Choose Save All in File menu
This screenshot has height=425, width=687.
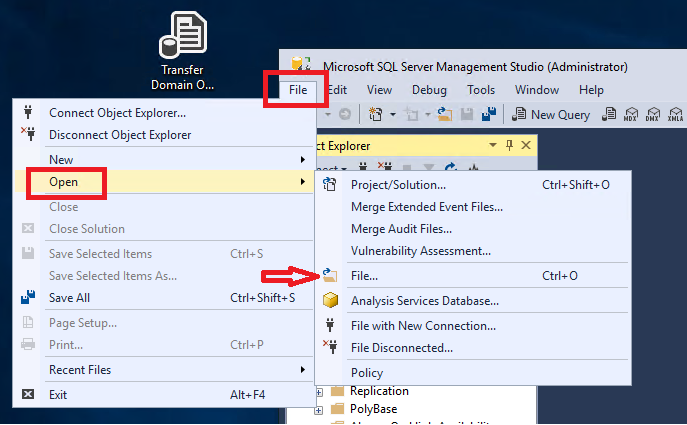pos(164,298)
